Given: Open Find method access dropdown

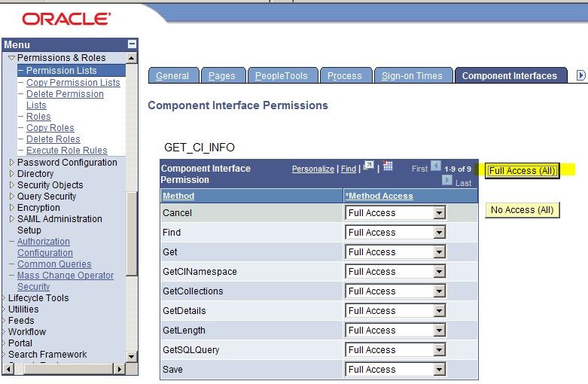Looking at the screenshot, I should coord(439,233).
